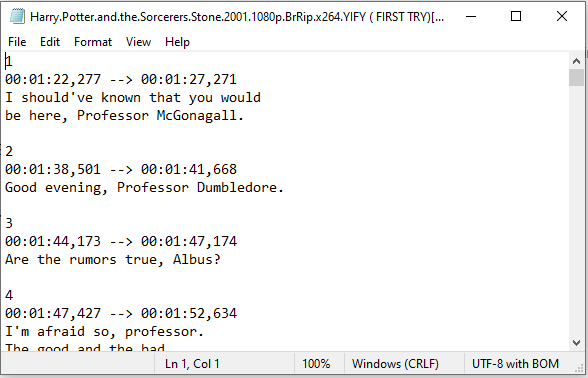Open the Edit menu

50,42
